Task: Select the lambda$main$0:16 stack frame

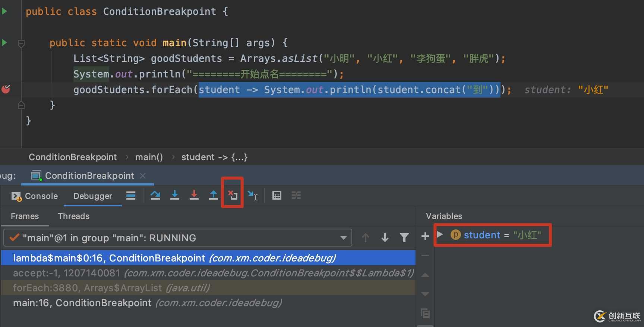Action: pyautogui.click(x=208, y=258)
